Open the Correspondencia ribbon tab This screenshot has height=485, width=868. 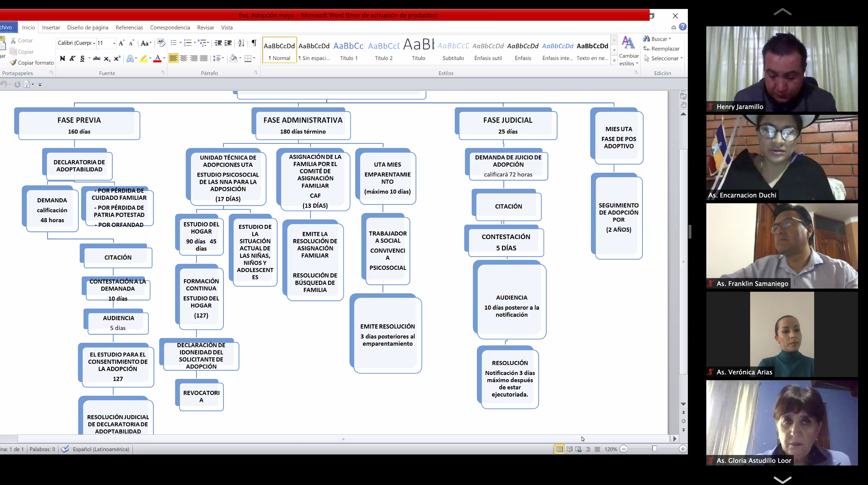coord(170,28)
